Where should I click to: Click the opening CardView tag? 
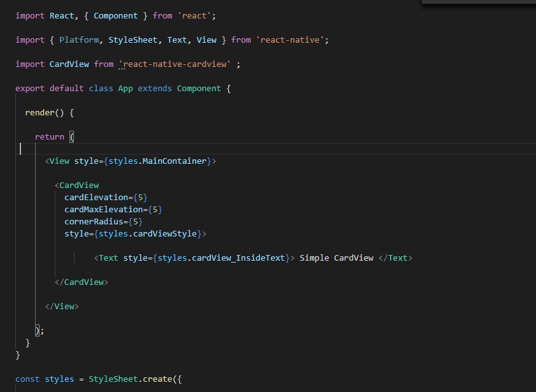(x=77, y=185)
